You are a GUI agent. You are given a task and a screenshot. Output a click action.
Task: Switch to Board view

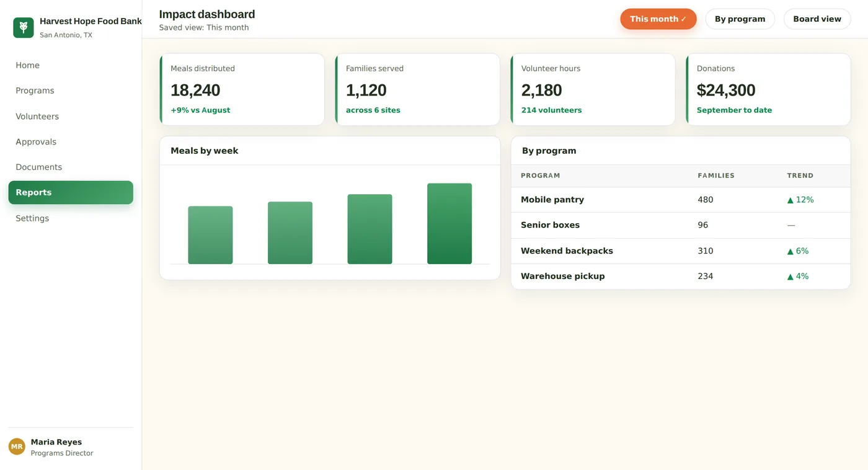[x=817, y=19]
